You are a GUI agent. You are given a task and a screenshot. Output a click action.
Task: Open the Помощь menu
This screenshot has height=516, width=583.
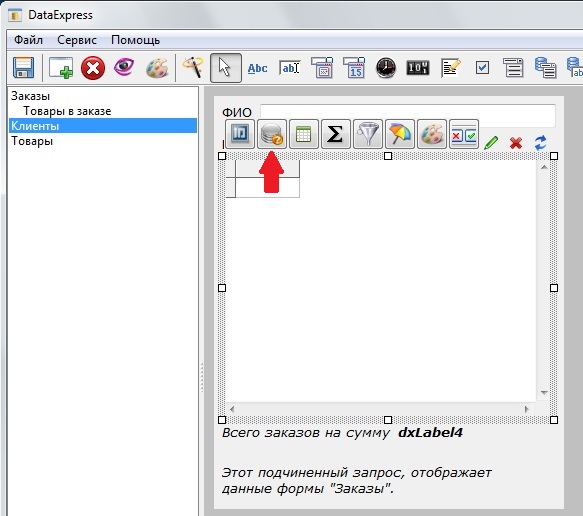click(135, 40)
